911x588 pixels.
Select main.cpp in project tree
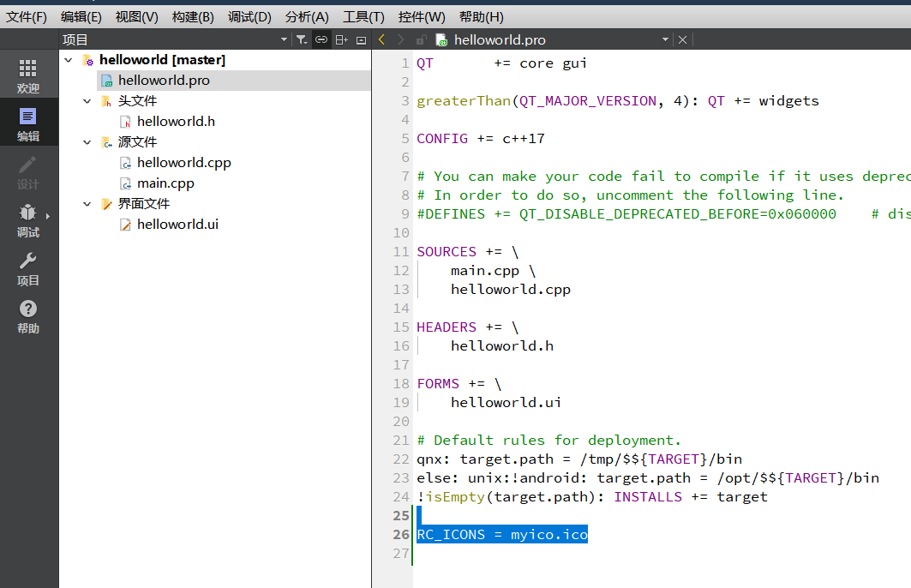[x=165, y=183]
